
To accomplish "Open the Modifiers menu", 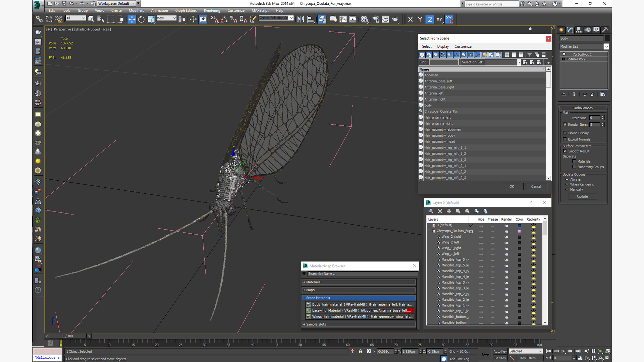I will point(136,10).
